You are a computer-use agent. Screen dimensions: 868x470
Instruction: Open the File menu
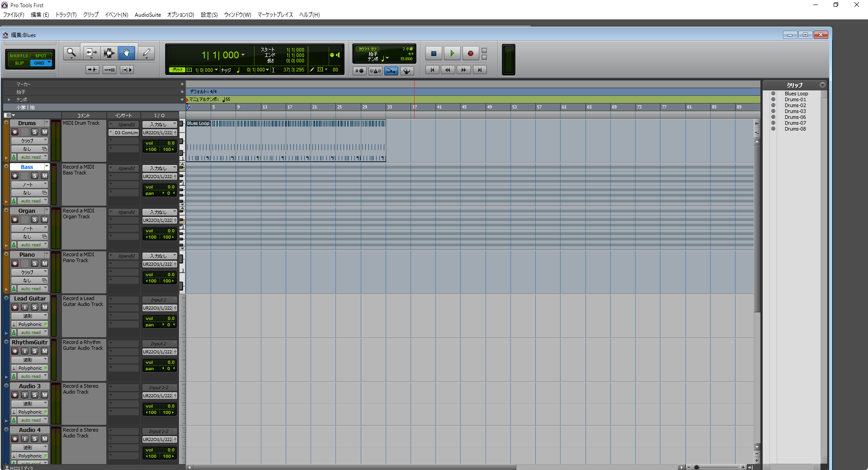14,15
